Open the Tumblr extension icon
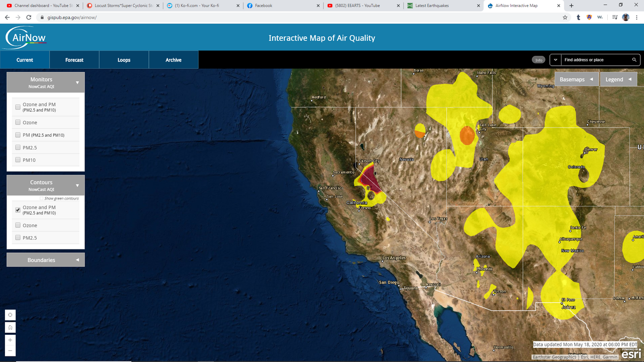The height and width of the screenshot is (362, 644). coord(579,17)
